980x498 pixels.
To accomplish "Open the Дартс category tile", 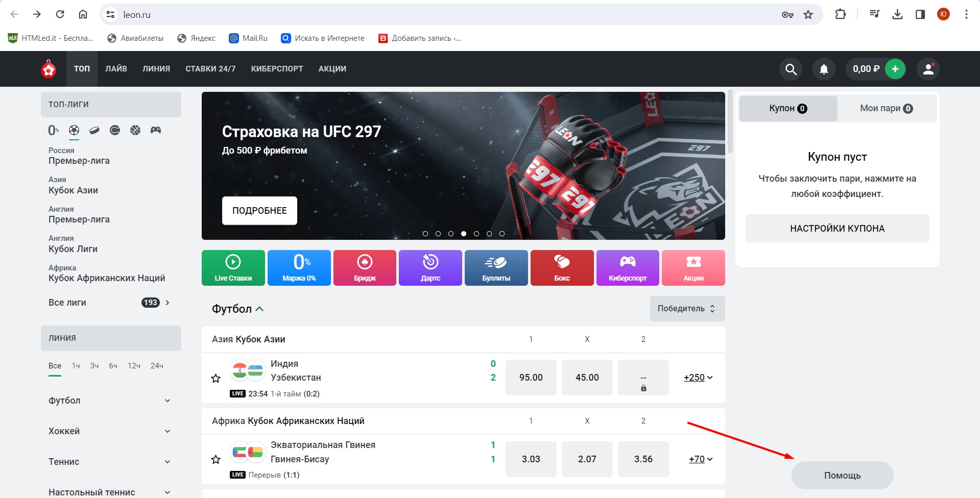I will point(430,268).
